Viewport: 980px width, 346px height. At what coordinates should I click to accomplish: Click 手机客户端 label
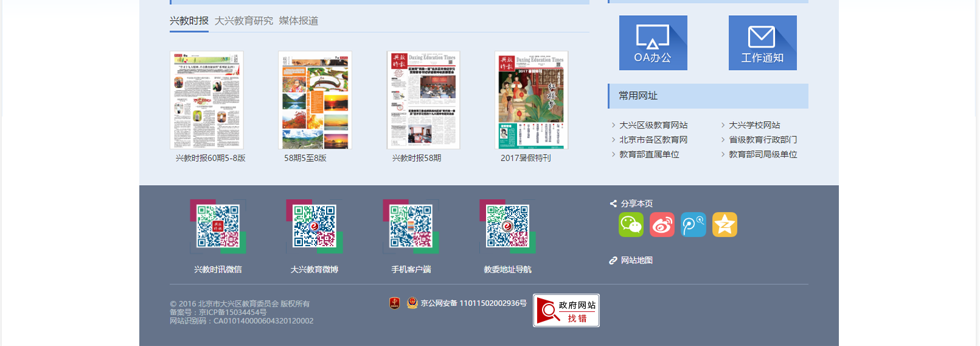pyautogui.click(x=411, y=269)
